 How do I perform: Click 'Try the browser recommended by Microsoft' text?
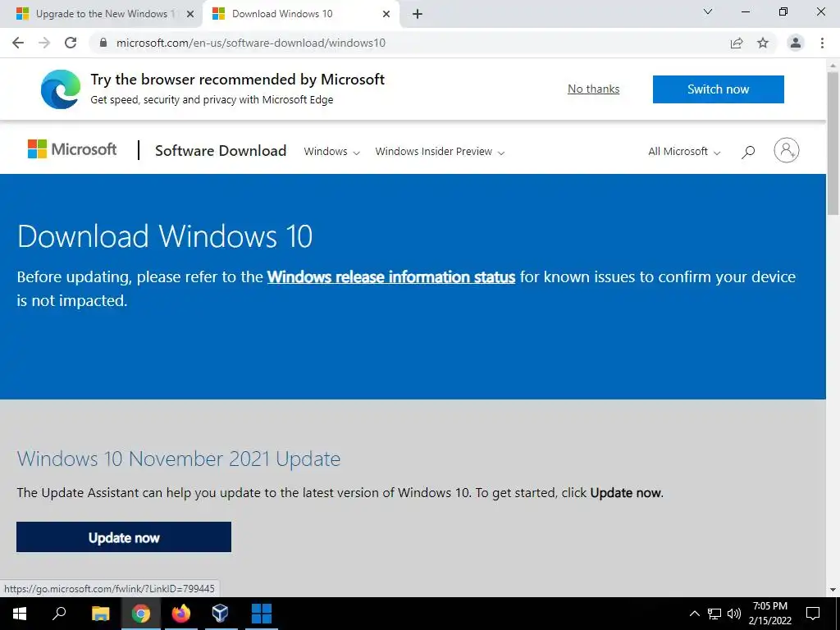(x=237, y=80)
